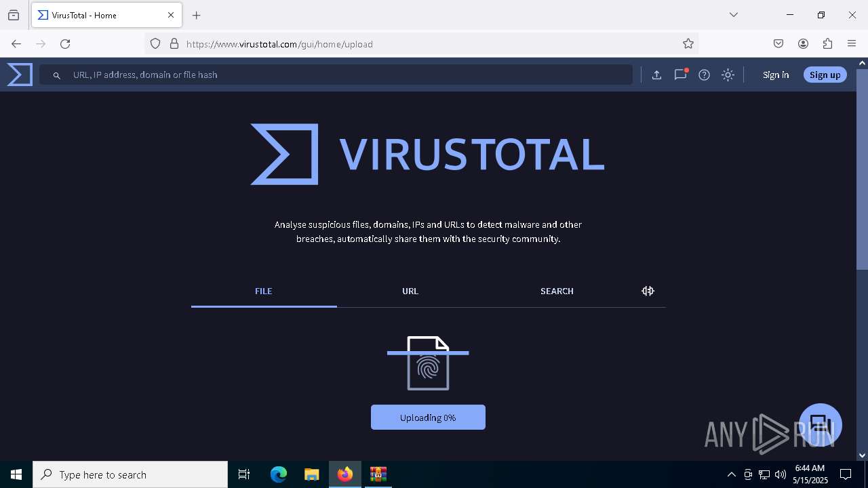Click the Sign in link
868x488 pixels.
point(775,75)
